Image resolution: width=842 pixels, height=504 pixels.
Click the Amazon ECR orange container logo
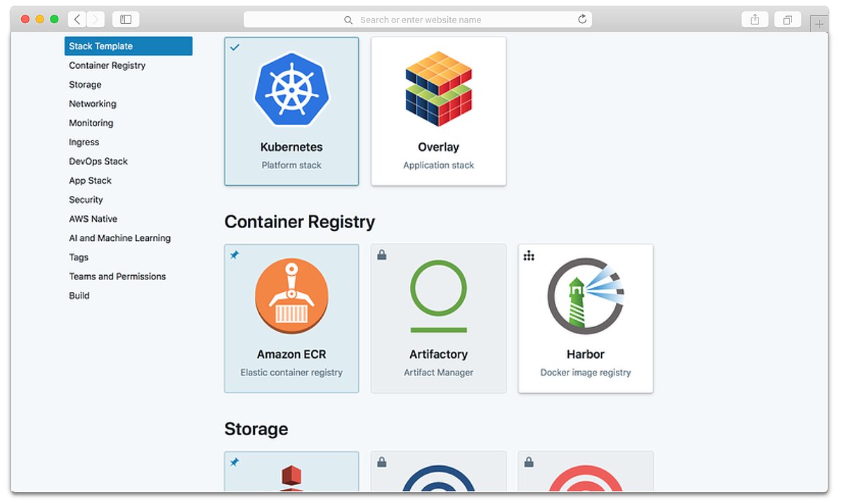coord(291,296)
